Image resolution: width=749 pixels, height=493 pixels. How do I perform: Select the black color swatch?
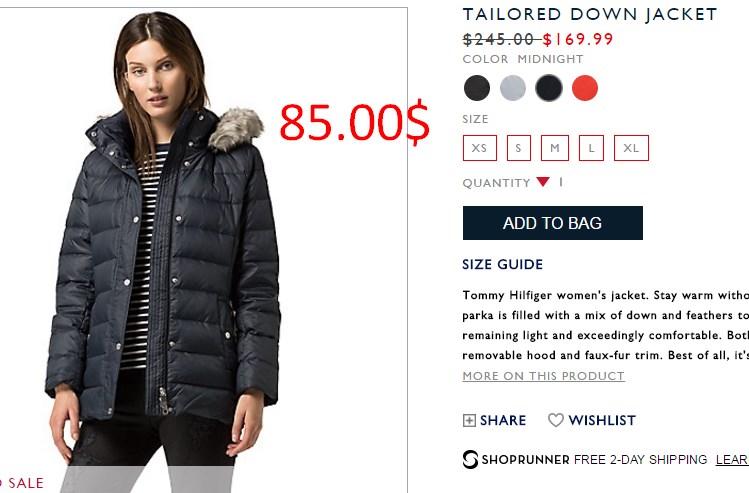[477, 88]
